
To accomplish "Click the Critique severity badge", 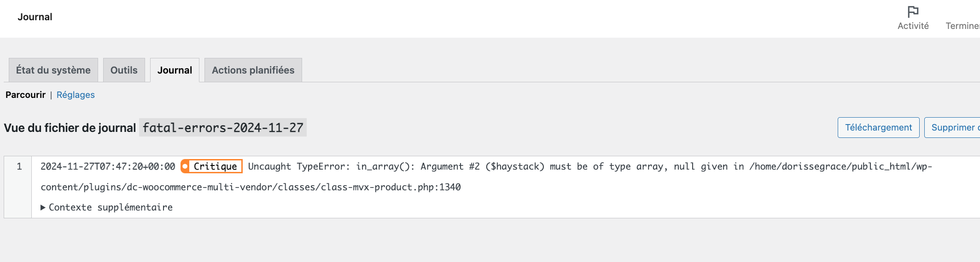I will point(212,166).
